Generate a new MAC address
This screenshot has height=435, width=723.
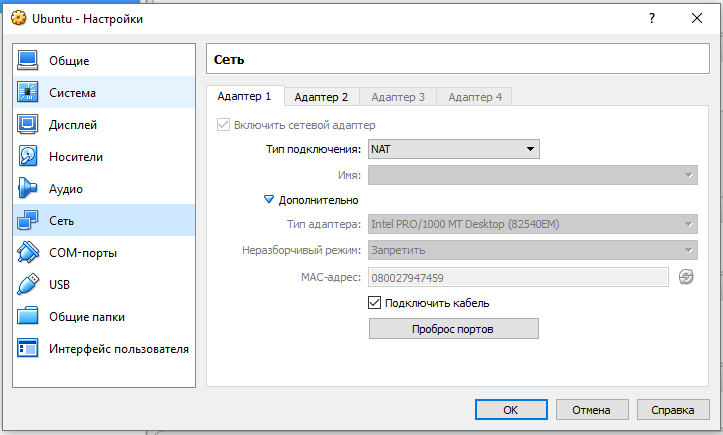tap(686, 277)
